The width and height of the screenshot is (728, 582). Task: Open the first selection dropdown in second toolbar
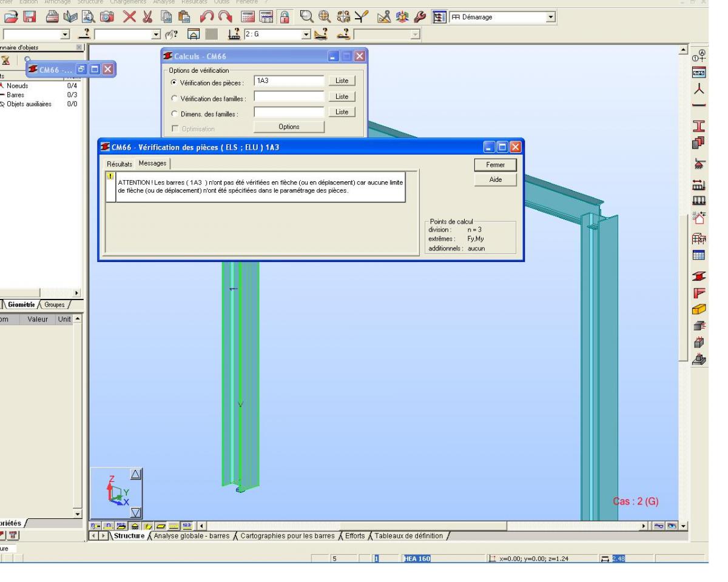[66, 36]
